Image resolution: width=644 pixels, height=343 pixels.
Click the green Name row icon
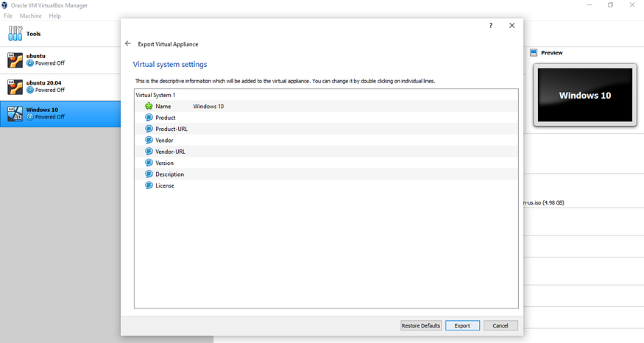click(x=149, y=106)
